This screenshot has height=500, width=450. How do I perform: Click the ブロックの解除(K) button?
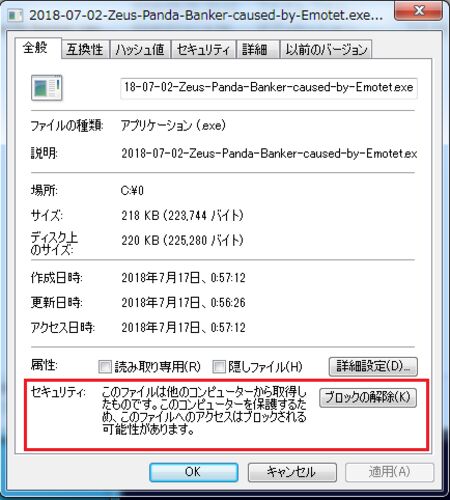click(368, 397)
